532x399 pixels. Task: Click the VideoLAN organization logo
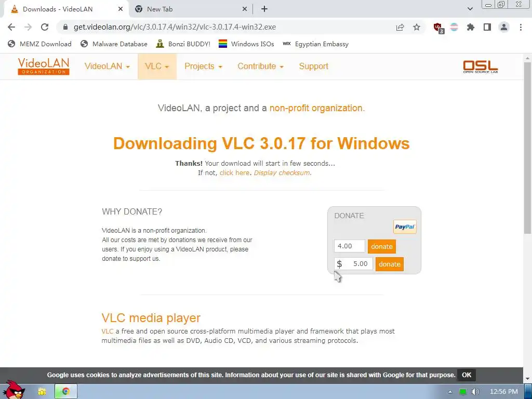click(44, 66)
